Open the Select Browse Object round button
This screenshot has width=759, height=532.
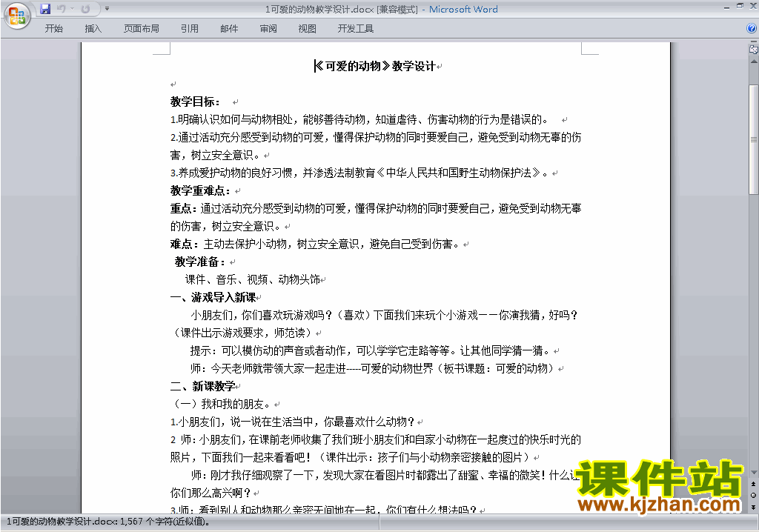coord(753,495)
